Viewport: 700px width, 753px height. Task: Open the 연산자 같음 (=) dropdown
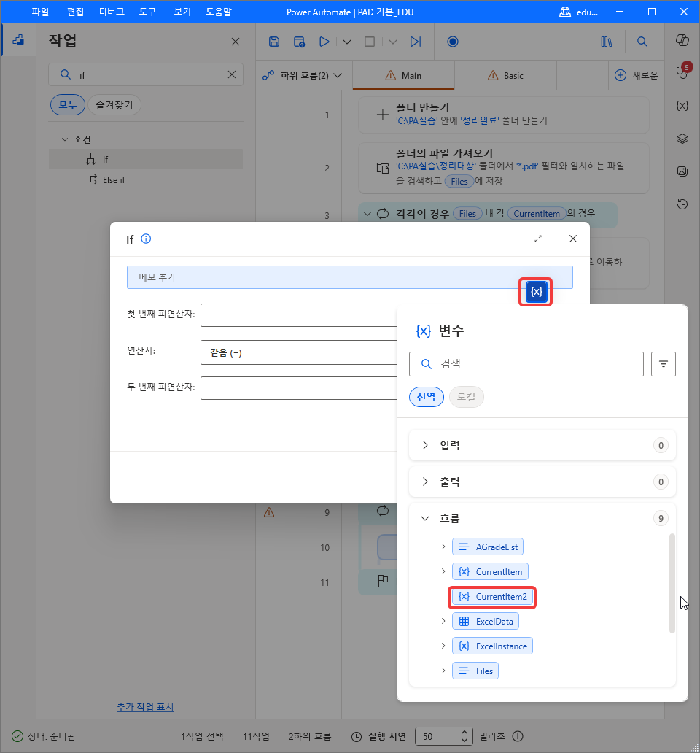pyautogui.click(x=298, y=352)
